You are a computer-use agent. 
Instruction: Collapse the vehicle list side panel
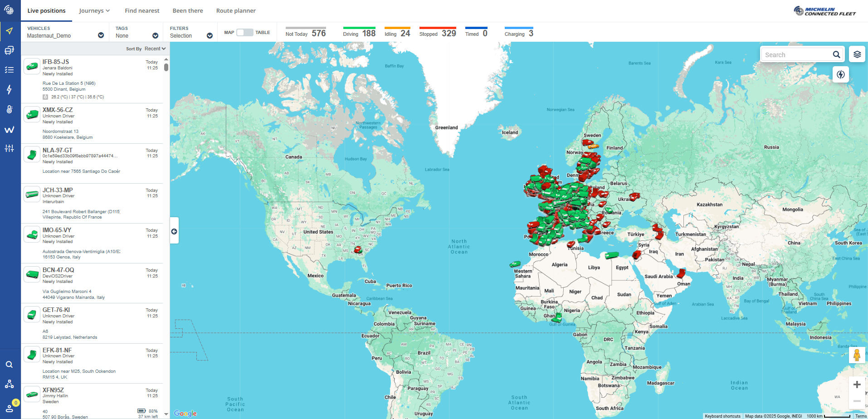tap(174, 231)
